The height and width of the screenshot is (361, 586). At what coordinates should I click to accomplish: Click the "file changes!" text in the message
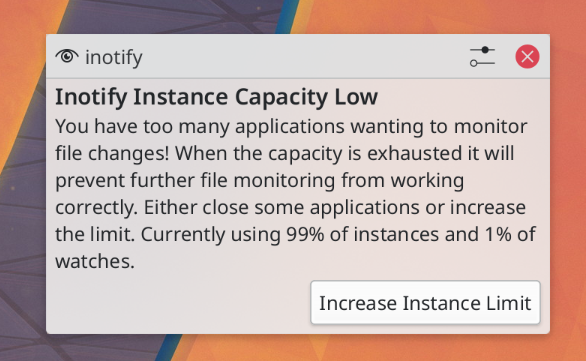[x=112, y=153]
